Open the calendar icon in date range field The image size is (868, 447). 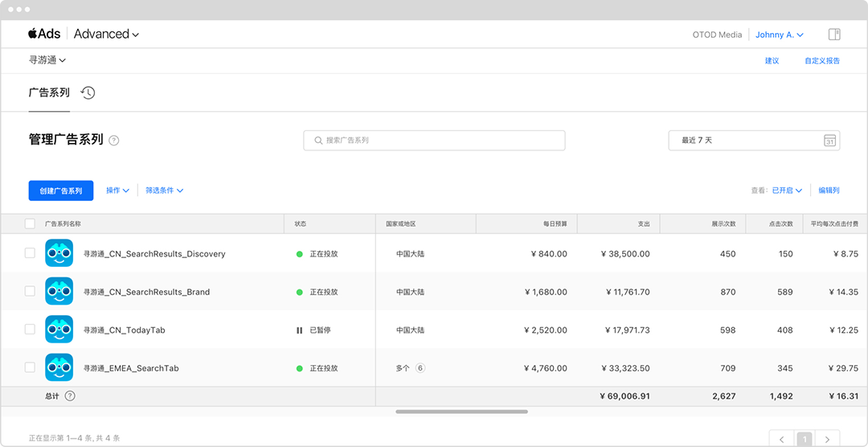tap(829, 140)
